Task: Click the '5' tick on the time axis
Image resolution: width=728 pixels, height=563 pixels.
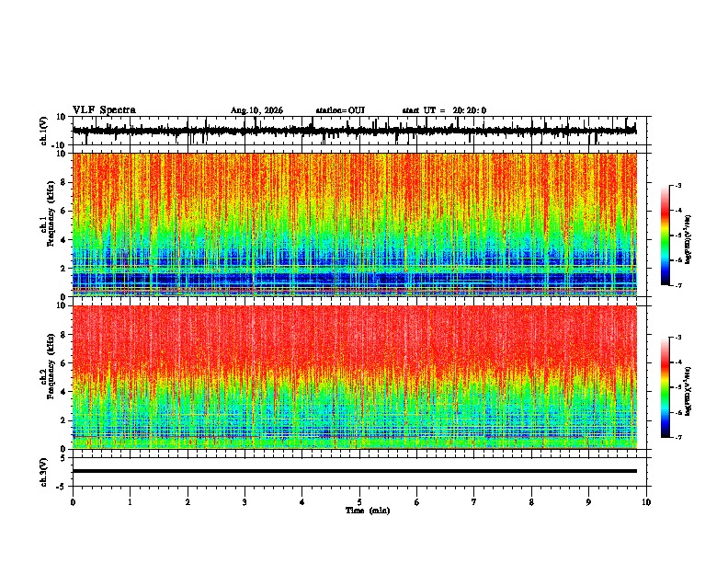Action: [x=359, y=502]
